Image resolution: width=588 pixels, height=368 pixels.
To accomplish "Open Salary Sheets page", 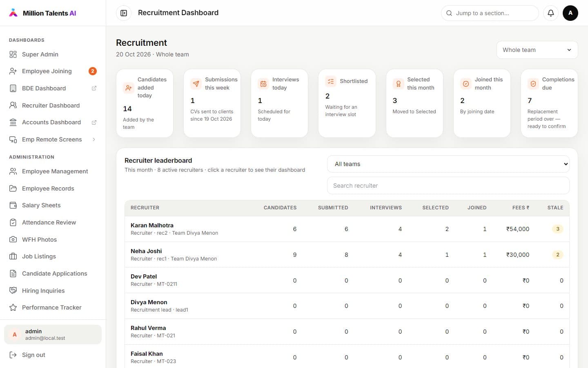I will pyautogui.click(x=53, y=205).
